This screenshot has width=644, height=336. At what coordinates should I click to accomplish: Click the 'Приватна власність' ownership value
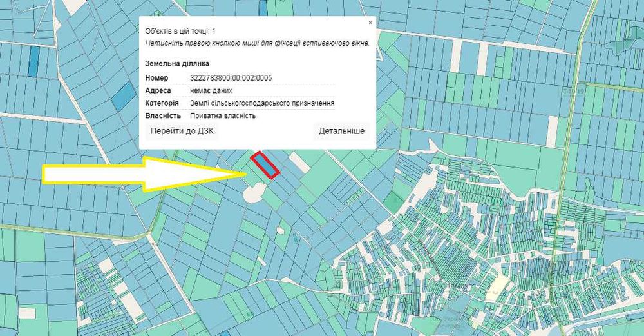click(x=223, y=116)
